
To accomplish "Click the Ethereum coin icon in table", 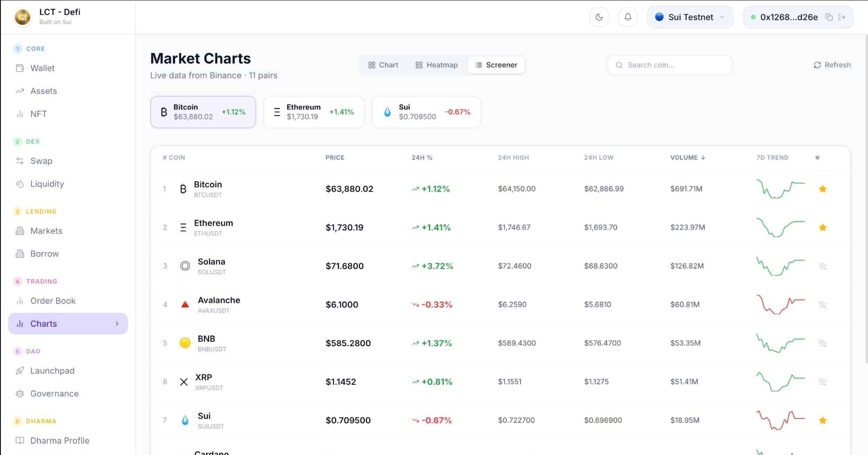I will (183, 227).
